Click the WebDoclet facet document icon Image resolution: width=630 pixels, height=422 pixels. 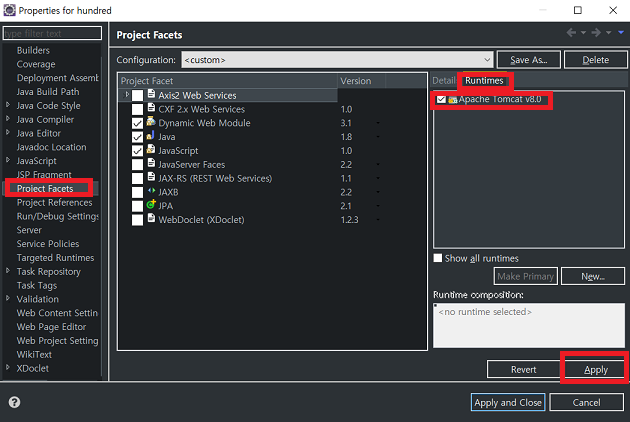(x=151, y=218)
